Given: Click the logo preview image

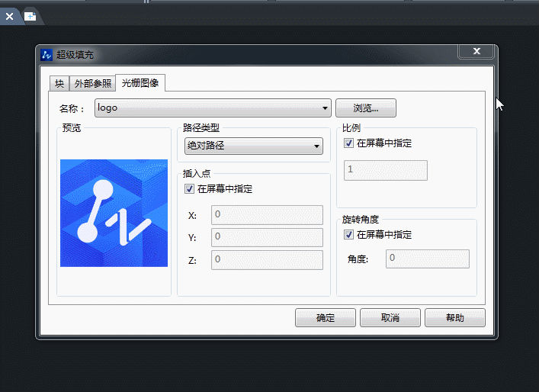Looking at the screenshot, I should (x=114, y=213).
